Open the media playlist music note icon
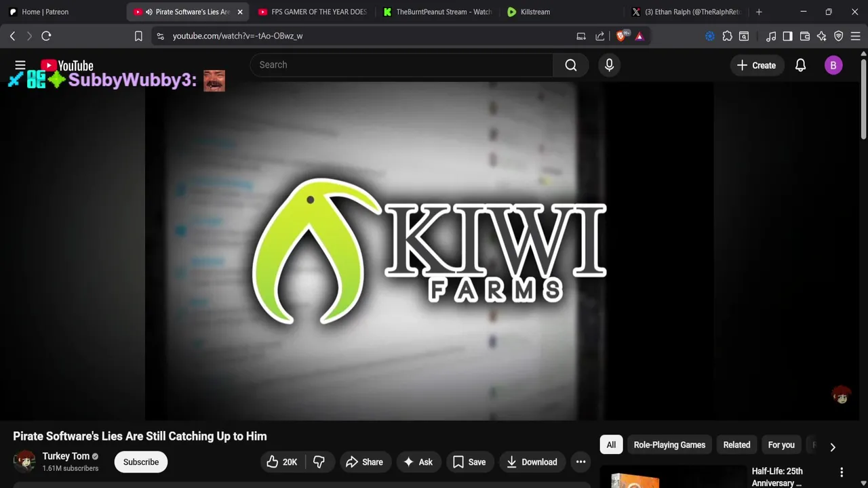The width and height of the screenshot is (868, 488). [x=771, y=36]
